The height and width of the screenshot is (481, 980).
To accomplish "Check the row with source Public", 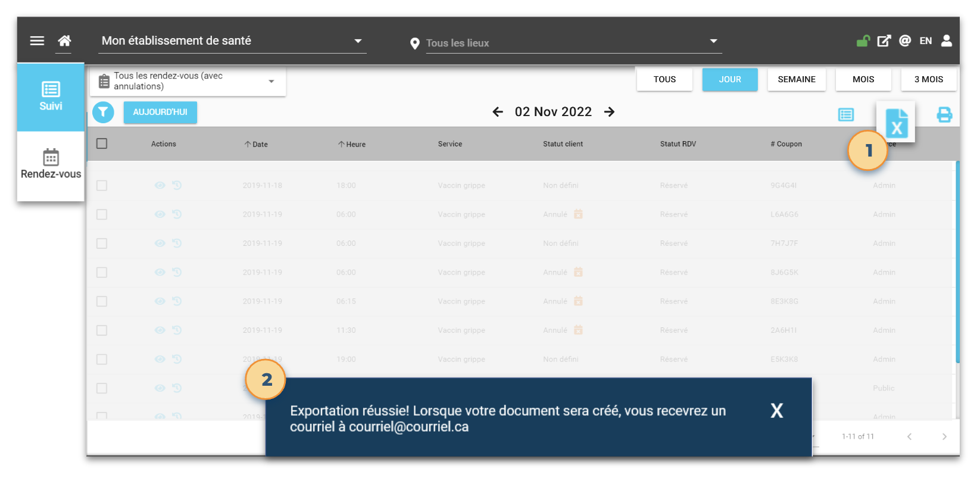I will [102, 388].
